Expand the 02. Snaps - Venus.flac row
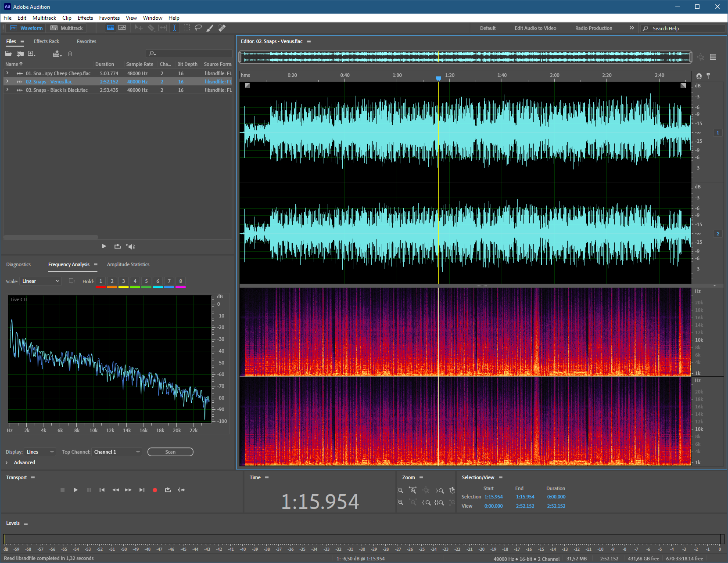728x563 pixels. (7, 81)
